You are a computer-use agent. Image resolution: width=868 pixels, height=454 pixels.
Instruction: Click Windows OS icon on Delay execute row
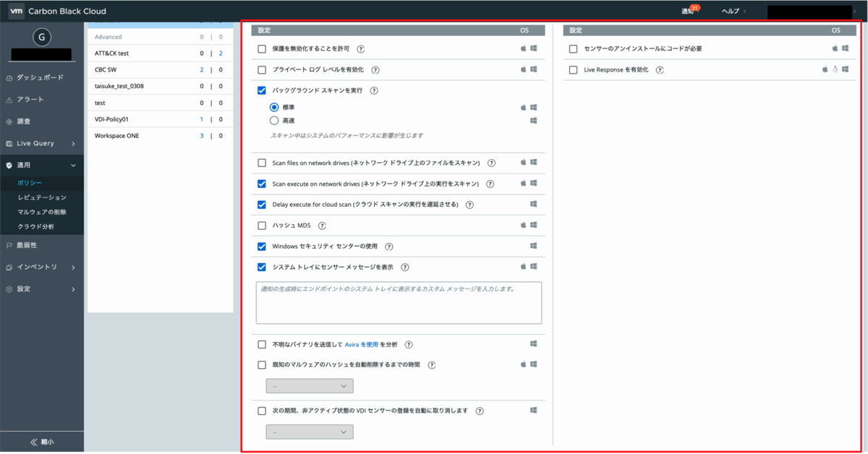tap(534, 204)
